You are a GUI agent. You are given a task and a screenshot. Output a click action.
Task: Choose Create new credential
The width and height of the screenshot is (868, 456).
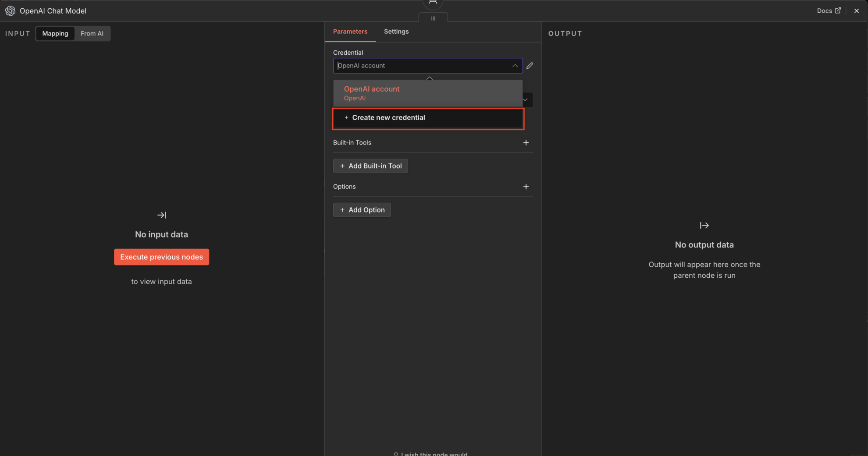coord(428,118)
